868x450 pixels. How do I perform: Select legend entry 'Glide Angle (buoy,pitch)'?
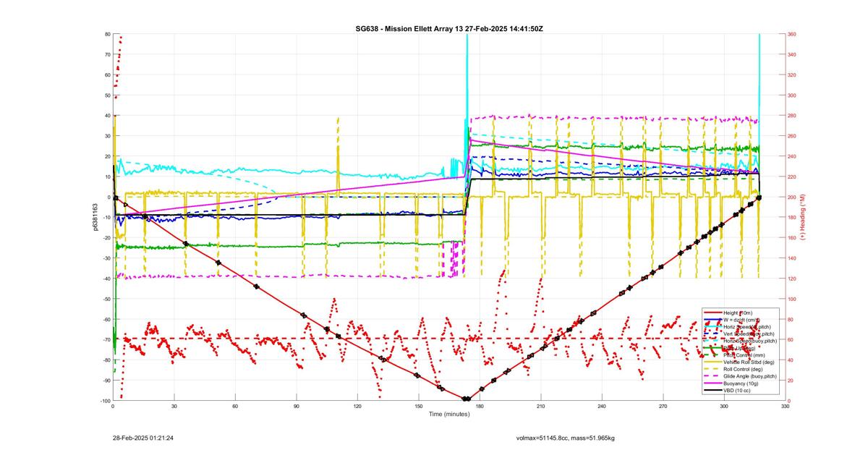pyautogui.click(x=752, y=376)
